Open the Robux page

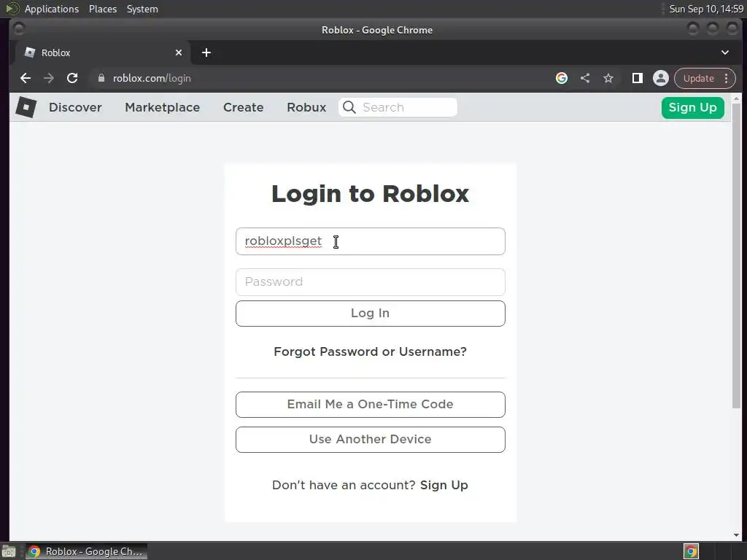pyautogui.click(x=306, y=107)
